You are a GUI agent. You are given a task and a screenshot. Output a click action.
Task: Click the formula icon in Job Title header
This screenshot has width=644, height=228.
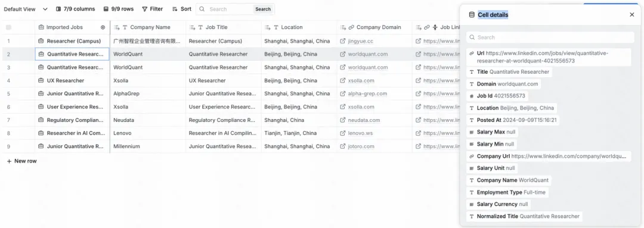(192, 27)
